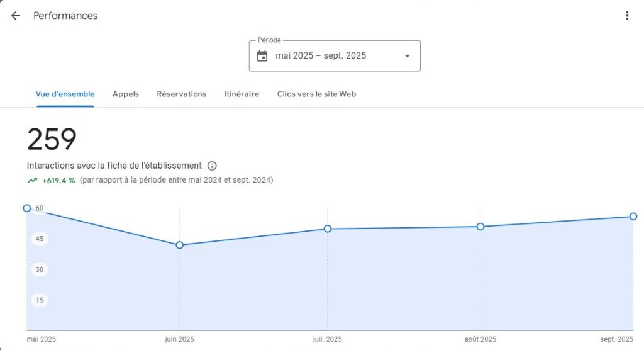Screen dimensions: 644x350
Task: Click the +619,4 % change percentage
Action: pos(58,181)
